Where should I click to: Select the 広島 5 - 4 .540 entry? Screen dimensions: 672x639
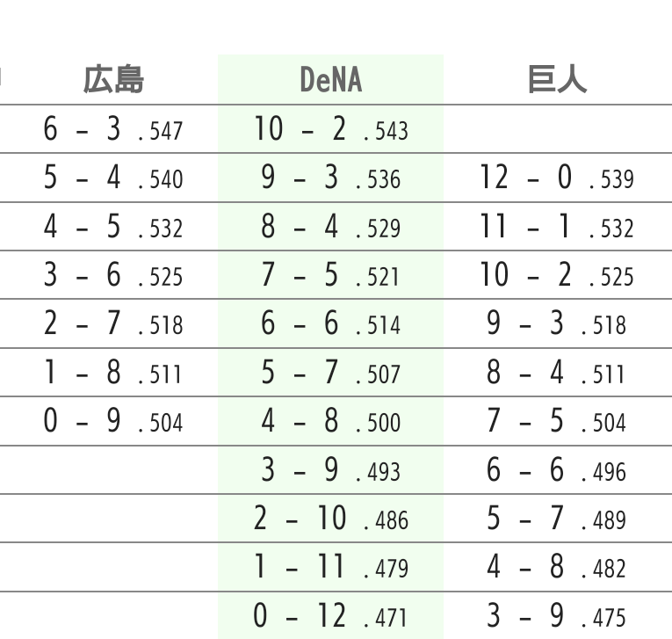point(113,178)
